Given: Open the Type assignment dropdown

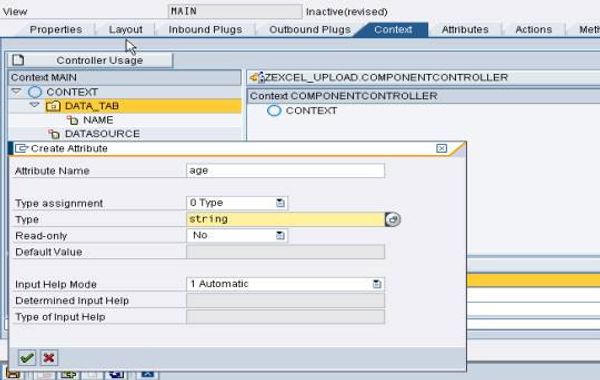Looking at the screenshot, I should click(280, 203).
